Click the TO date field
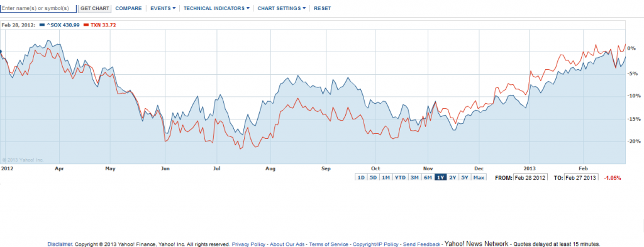 tap(581, 178)
